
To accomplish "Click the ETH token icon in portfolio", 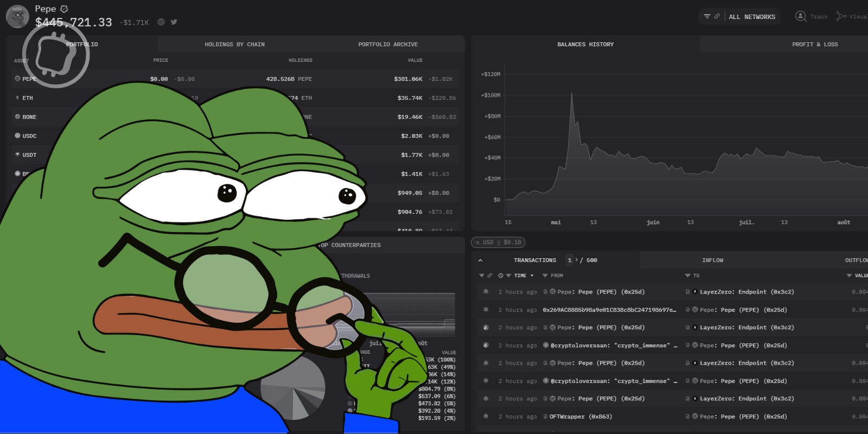I will point(17,98).
